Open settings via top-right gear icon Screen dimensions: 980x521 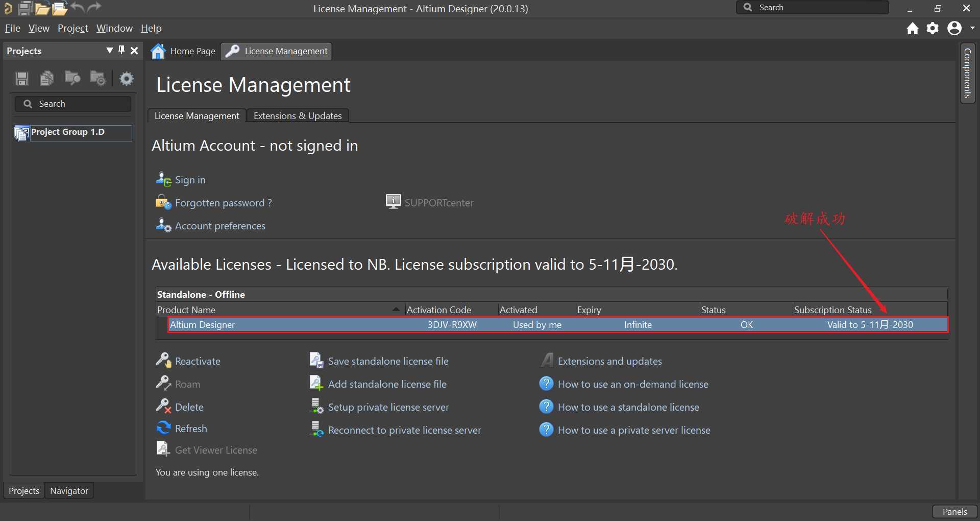[933, 28]
